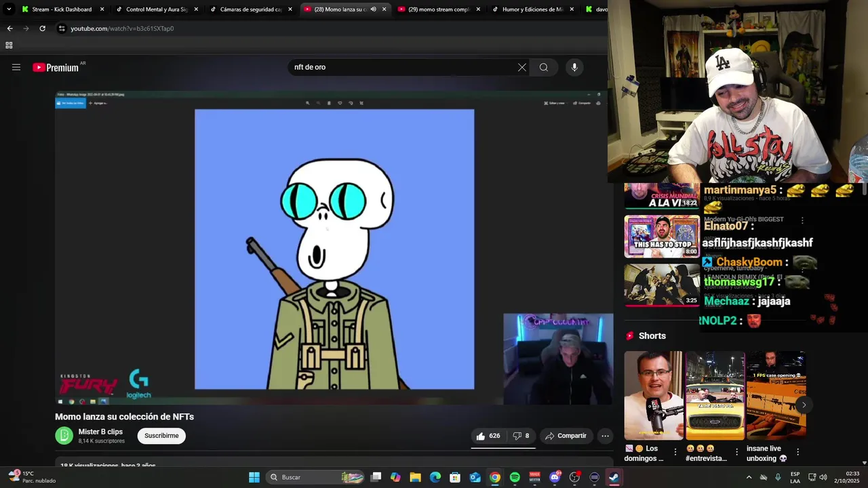
Task: Open Task View from taskbar
Action: pyautogui.click(x=376, y=477)
